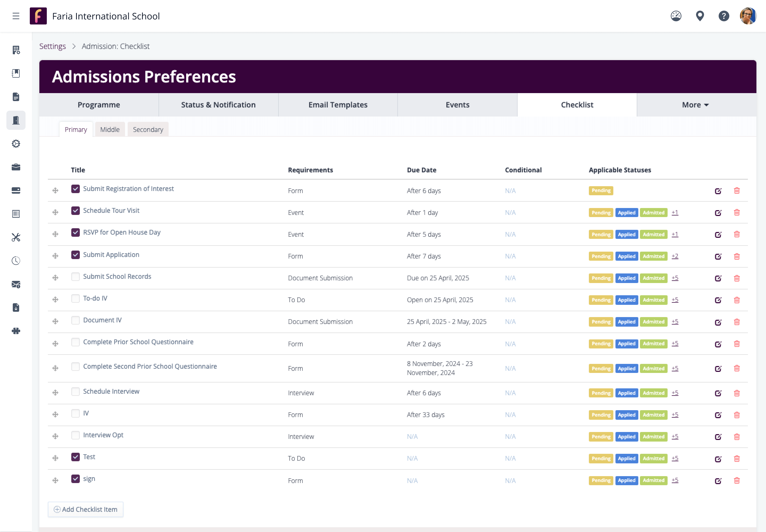The height and width of the screenshot is (532, 766).
Task: Click the hamburger menu icon
Action: 16,16
